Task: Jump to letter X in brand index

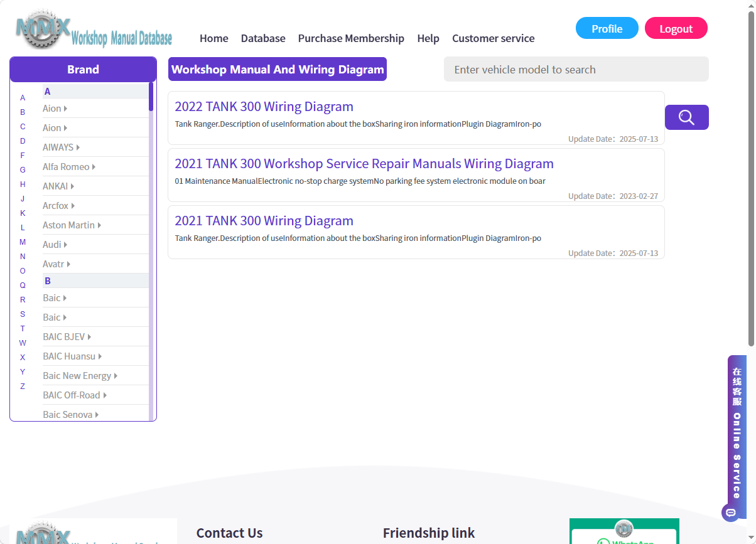Action: [23, 358]
